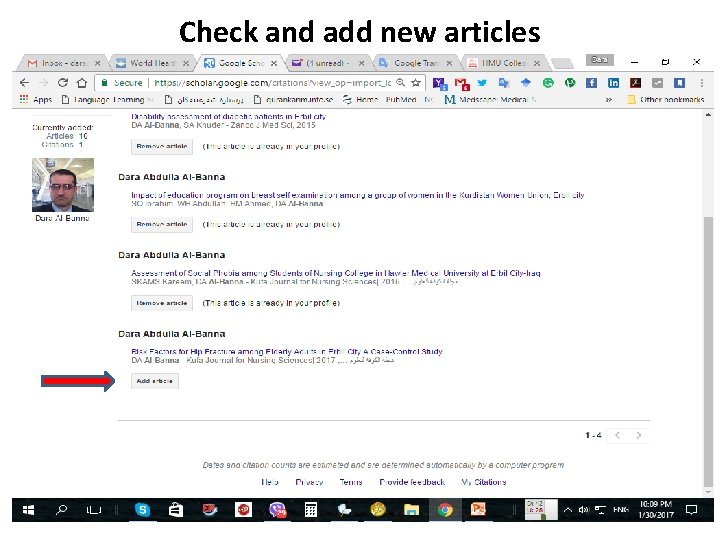Screen dimensions: 720x540
Task: Show hidden system tray icons
Action: click(x=568, y=510)
